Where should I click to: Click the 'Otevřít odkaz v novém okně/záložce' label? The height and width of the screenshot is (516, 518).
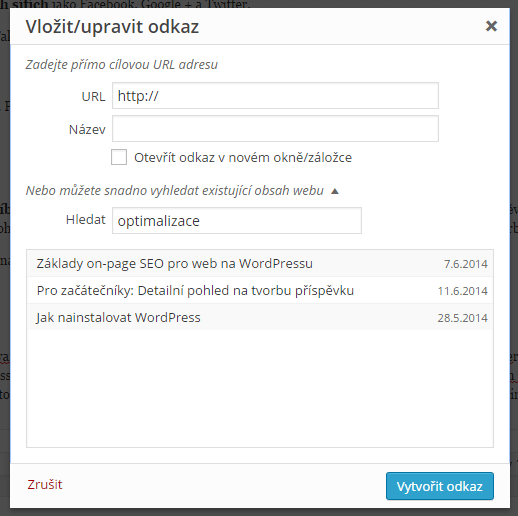(x=243, y=158)
